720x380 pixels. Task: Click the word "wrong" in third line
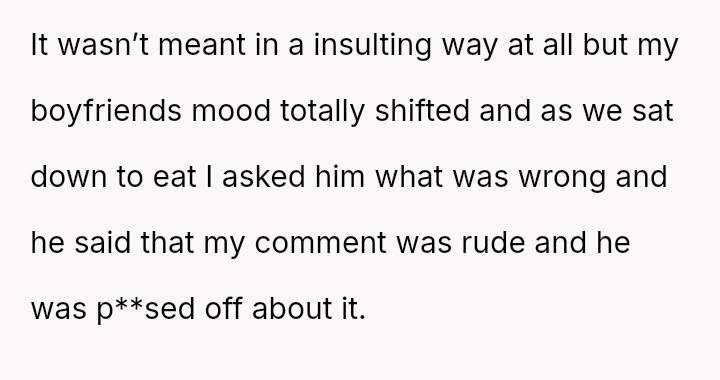tap(562, 179)
